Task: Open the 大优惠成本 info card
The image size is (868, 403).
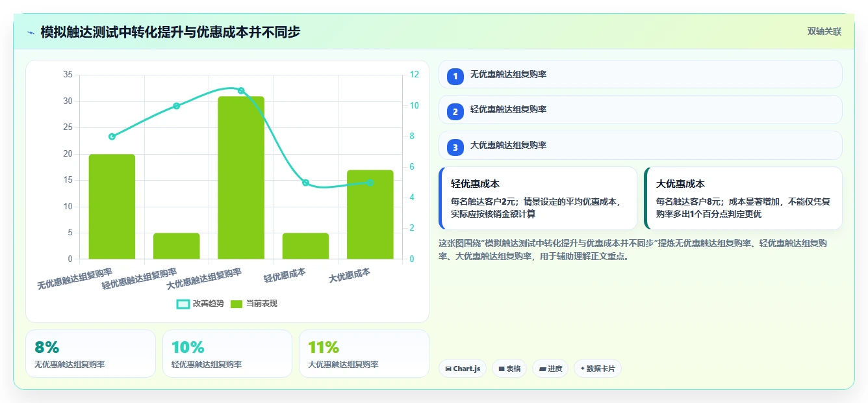Action: [x=743, y=198]
